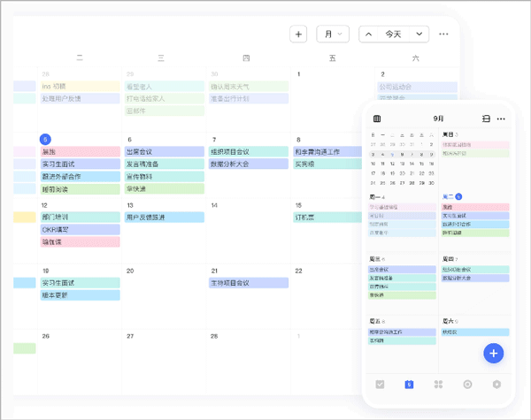Open the focus timer tab
Image resolution: width=531 pixels, height=420 pixels.
click(467, 385)
